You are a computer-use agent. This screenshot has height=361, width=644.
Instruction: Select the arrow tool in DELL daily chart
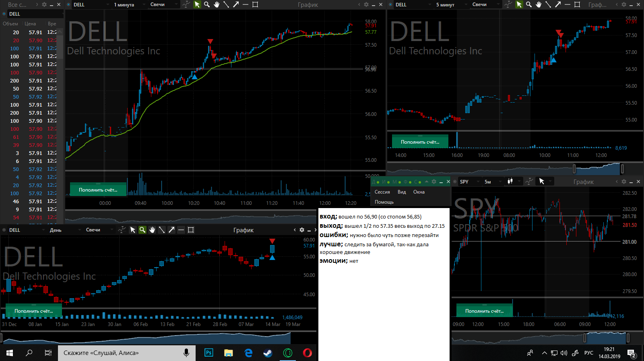(x=171, y=230)
